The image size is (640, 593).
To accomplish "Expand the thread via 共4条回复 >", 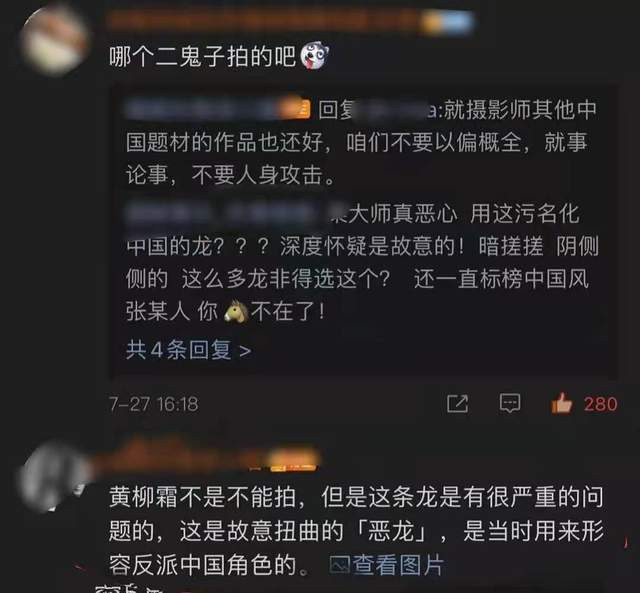I will click(x=189, y=350).
